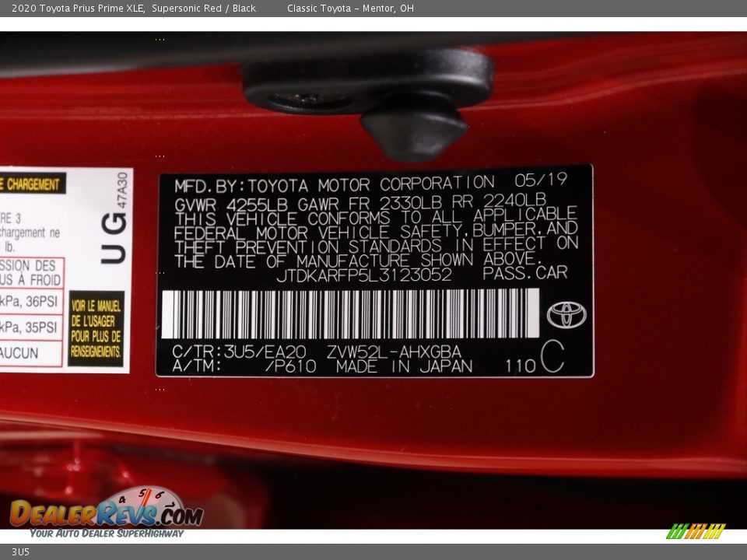The width and height of the screenshot is (747, 560).
Task: Click 'Supersonic Red / Black' color text
Action: click(x=204, y=8)
